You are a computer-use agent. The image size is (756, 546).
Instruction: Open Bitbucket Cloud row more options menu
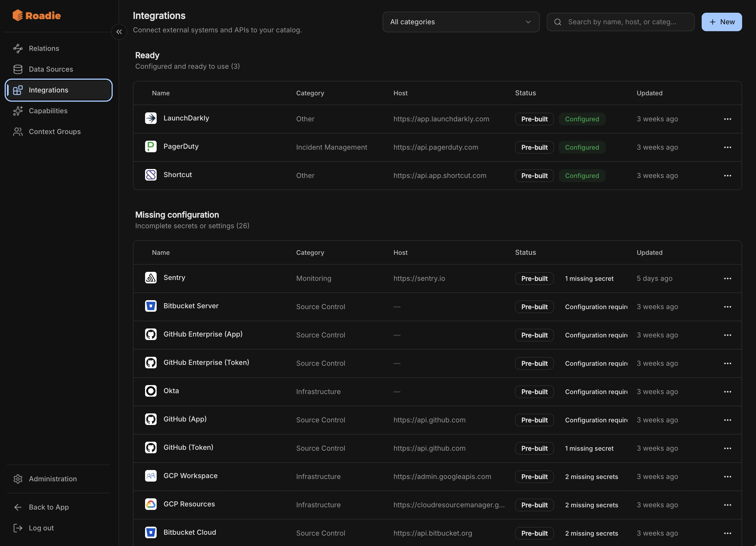point(727,533)
